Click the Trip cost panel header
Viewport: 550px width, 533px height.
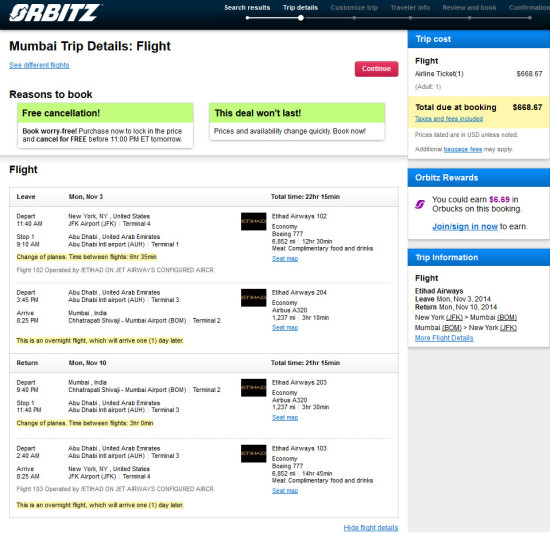479,39
